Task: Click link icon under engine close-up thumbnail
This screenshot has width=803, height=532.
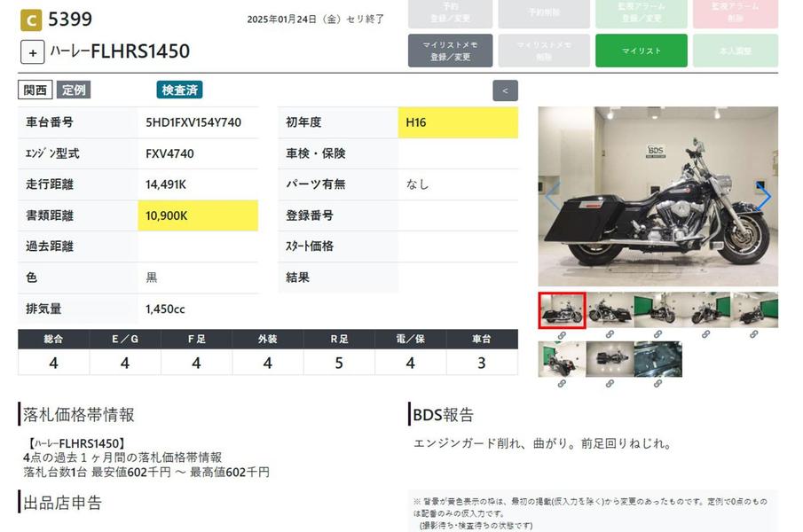Action: point(657,383)
